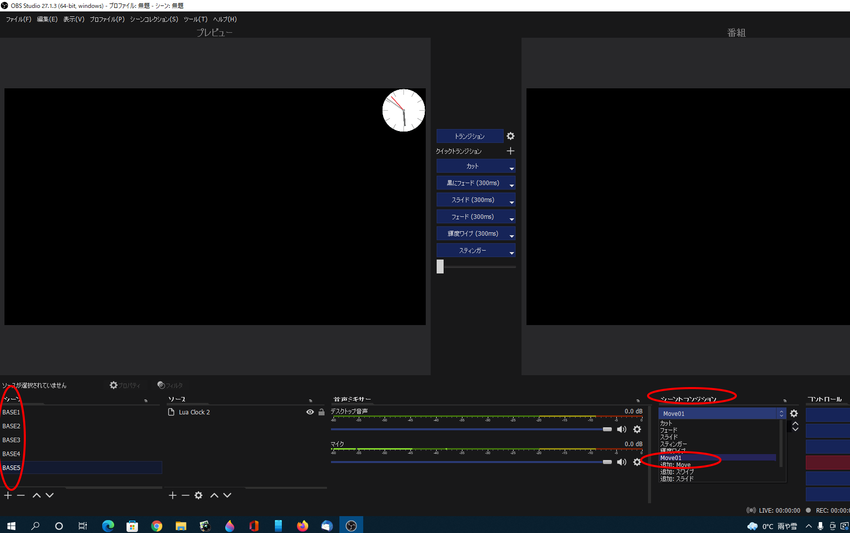Image resolution: width=850 pixels, height=533 pixels.
Task: Open transition settings gear beside トランジション button
Action: click(x=510, y=136)
